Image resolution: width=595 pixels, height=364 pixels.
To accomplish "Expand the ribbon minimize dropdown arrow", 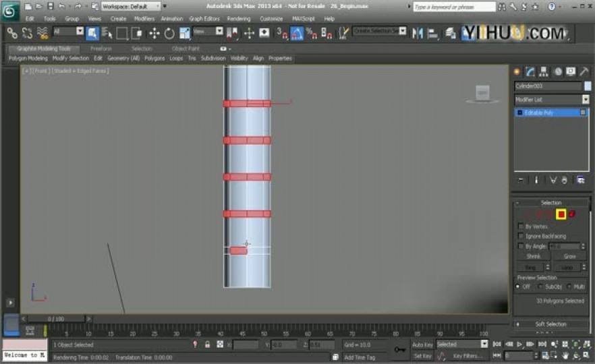I will point(230,49).
